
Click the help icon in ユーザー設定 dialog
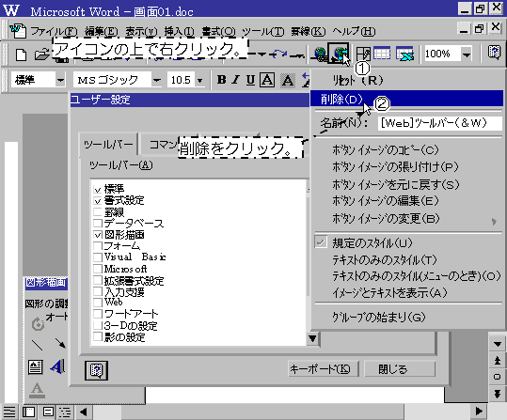[96, 370]
